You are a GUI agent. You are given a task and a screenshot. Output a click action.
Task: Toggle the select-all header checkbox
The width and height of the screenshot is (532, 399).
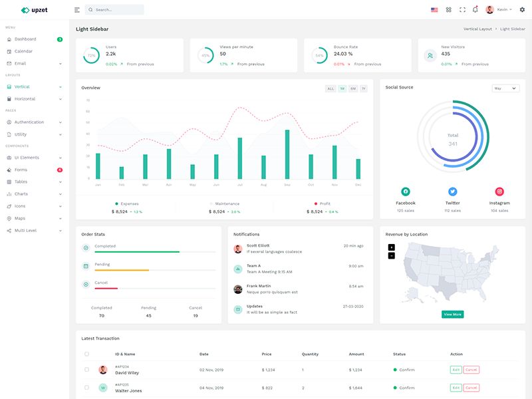(x=87, y=354)
